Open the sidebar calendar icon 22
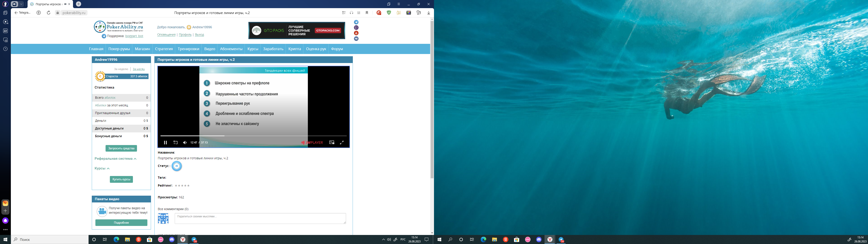868x244 pixels. tap(5, 31)
